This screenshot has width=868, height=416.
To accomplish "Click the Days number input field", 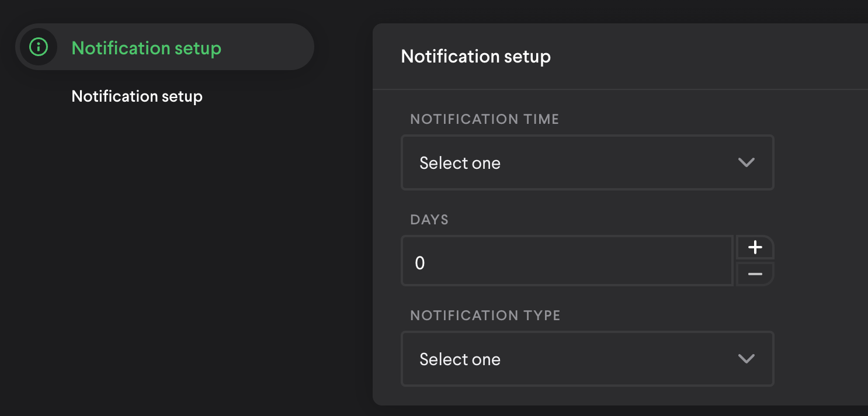I will [567, 261].
